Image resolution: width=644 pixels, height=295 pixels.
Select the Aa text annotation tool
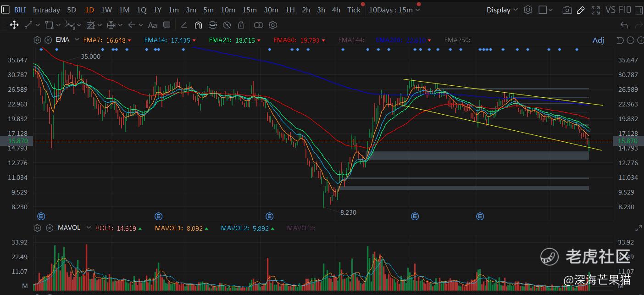(153, 25)
